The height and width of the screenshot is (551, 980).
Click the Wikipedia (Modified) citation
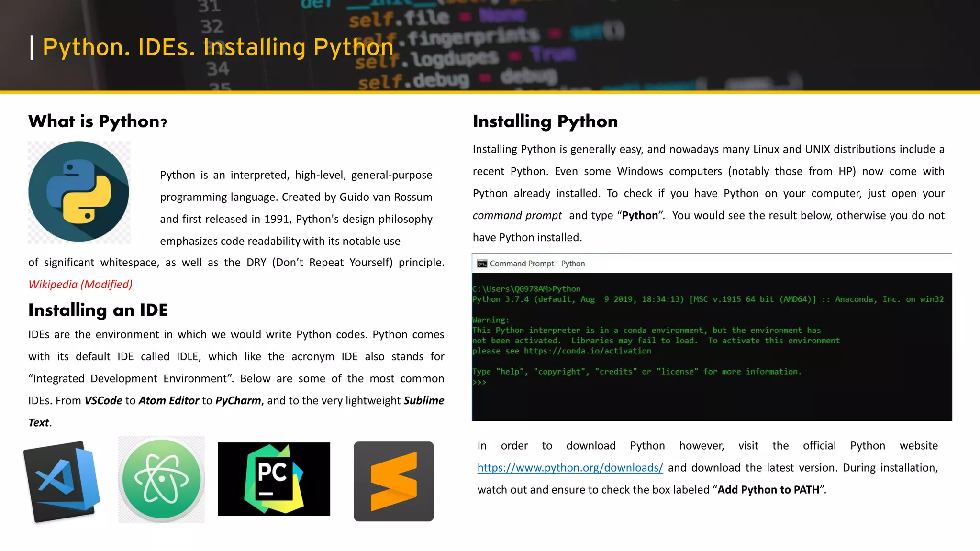pyautogui.click(x=80, y=284)
